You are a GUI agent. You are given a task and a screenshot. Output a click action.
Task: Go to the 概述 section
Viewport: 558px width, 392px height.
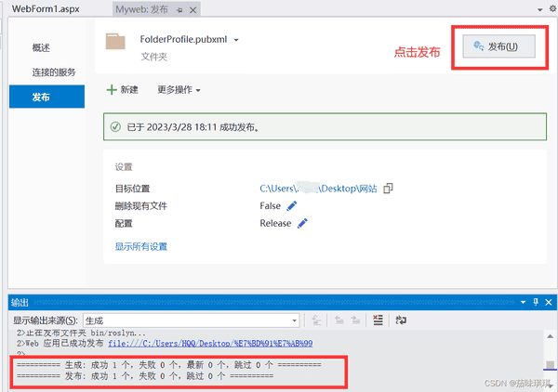click(x=41, y=47)
